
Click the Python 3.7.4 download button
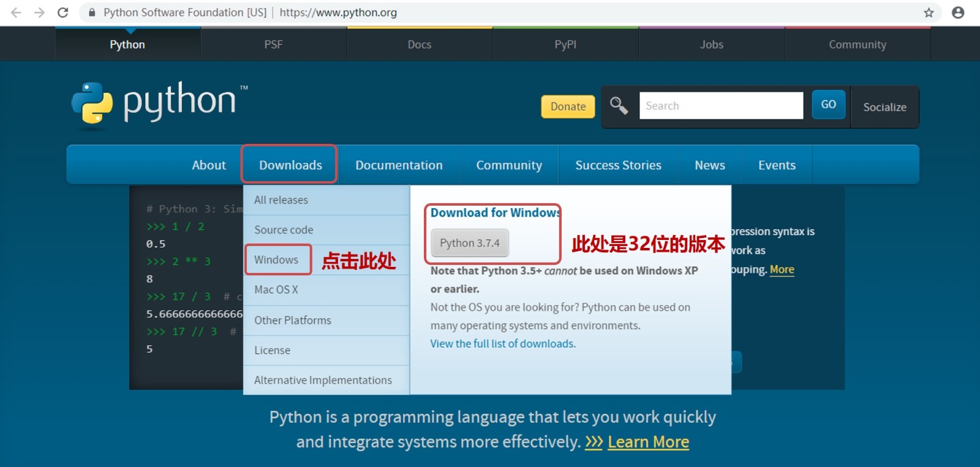(x=470, y=243)
